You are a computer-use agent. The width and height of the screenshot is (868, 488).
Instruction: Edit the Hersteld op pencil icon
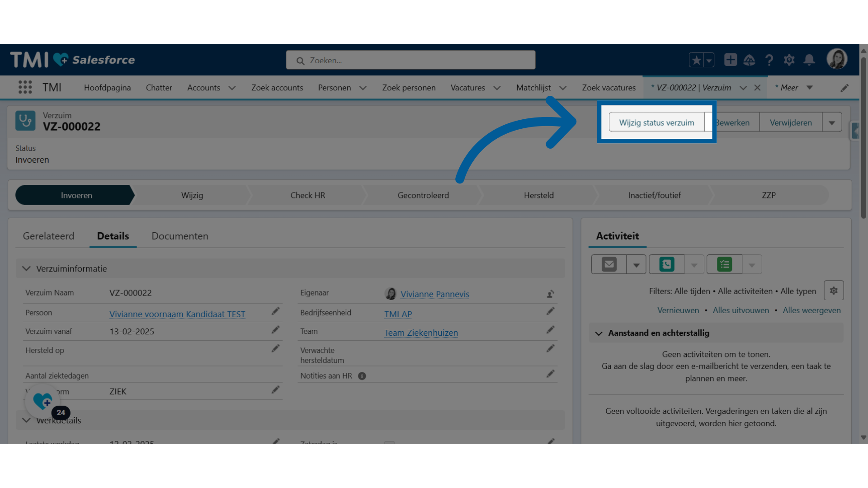[x=275, y=348]
